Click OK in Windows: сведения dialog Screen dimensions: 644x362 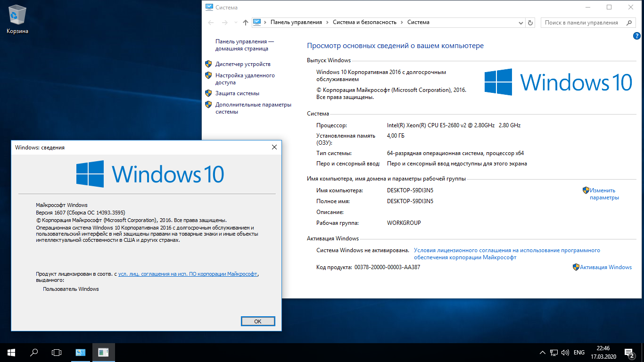coord(257,321)
